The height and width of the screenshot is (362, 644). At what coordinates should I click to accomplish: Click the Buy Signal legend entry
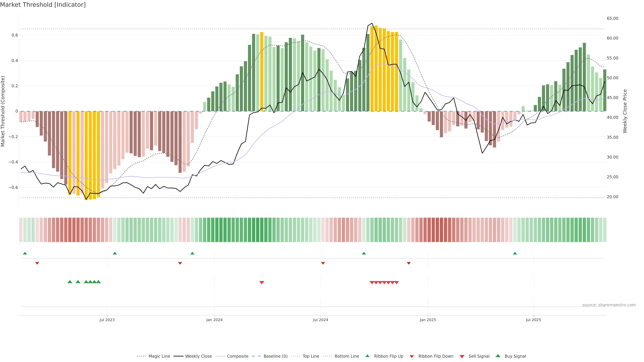(515, 356)
